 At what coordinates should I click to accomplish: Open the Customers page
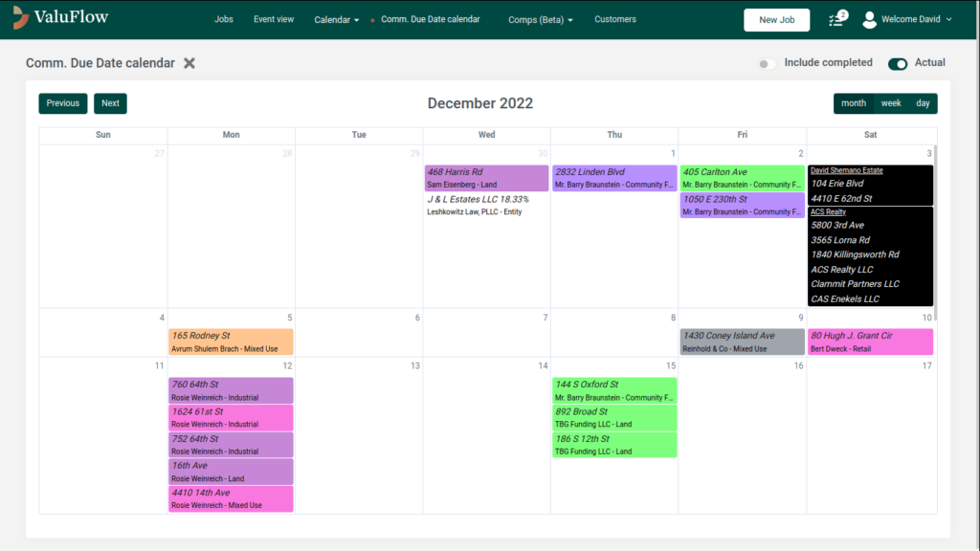tap(614, 19)
